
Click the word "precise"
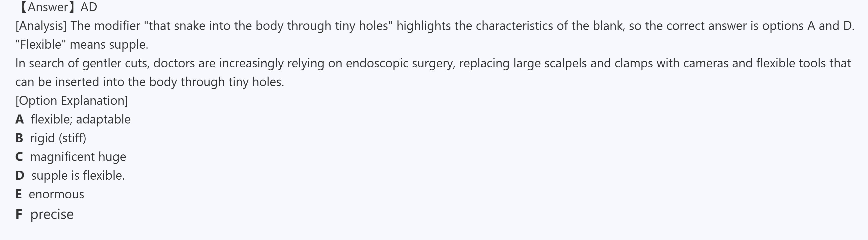[x=52, y=214]
